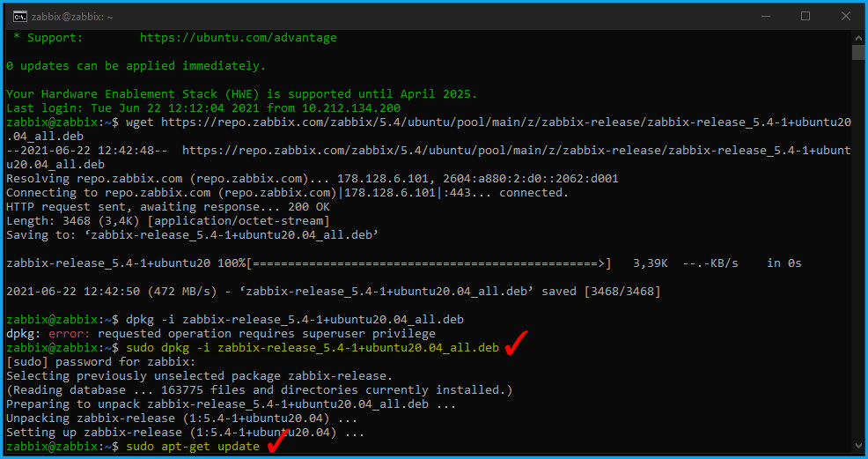The width and height of the screenshot is (868, 459).
Task: Click the scrollbar down arrow
Action: [x=858, y=445]
